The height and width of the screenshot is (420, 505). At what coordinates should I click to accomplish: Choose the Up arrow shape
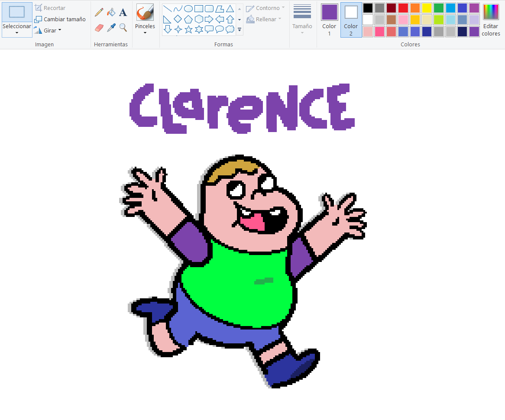click(230, 19)
